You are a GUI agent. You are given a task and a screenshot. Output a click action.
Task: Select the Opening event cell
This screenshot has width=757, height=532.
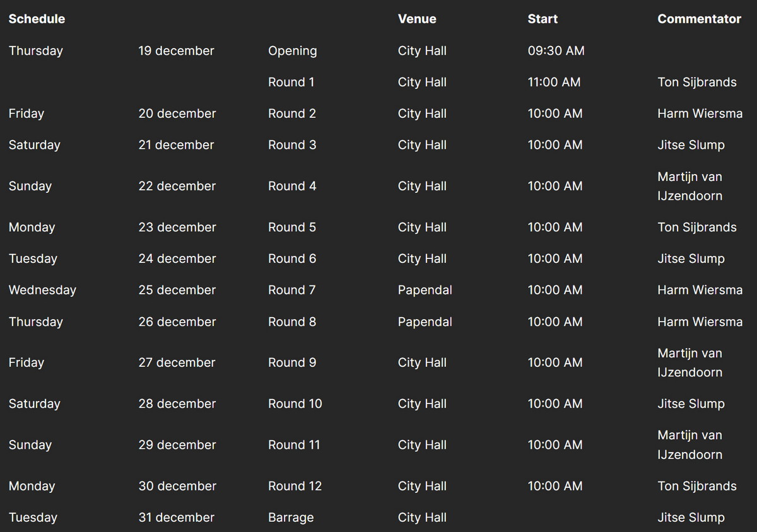[x=292, y=50]
